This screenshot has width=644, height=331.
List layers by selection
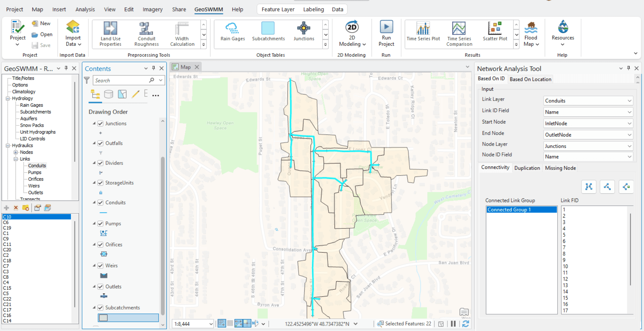click(122, 94)
